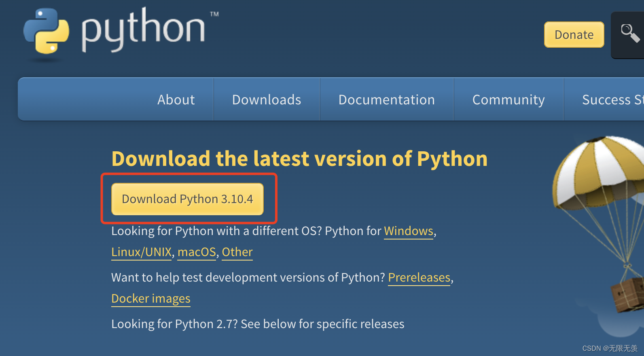
Task: Follow the Linux/UNIX link
Action: 142,252
